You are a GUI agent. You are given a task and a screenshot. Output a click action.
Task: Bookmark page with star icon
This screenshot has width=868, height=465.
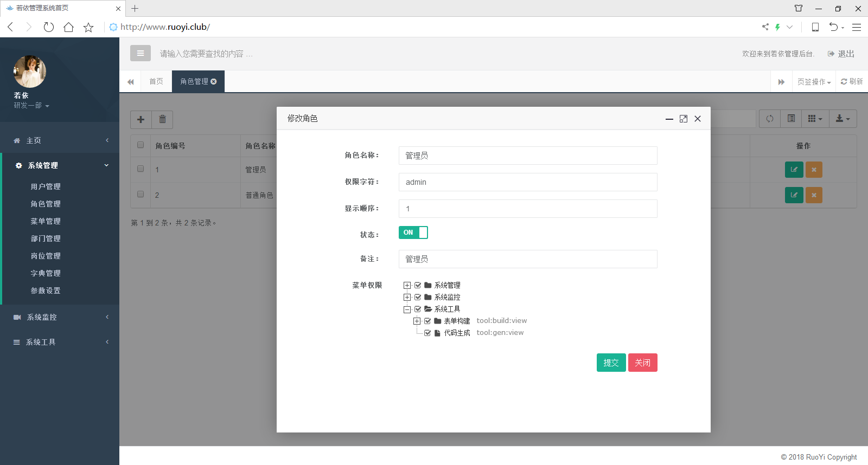point(88,27)
